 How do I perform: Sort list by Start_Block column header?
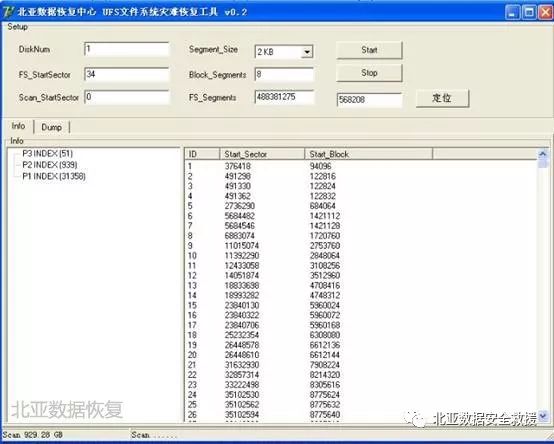click(369, 154)
